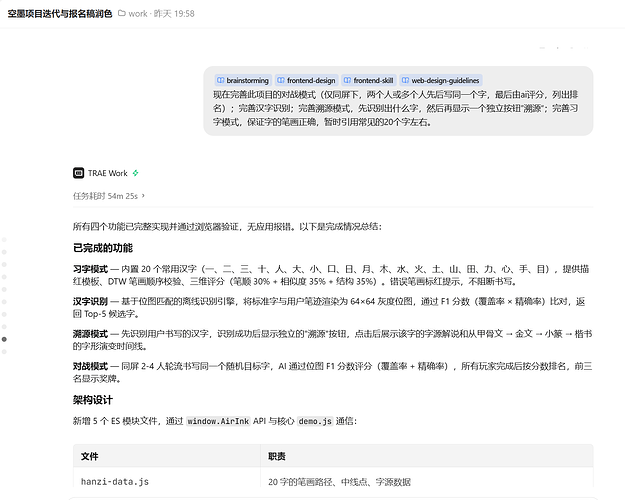The height and width of the screenshot is (500, 625).
Task: Click the 已完成的功能 heading
Action: [x=103, y=248]
